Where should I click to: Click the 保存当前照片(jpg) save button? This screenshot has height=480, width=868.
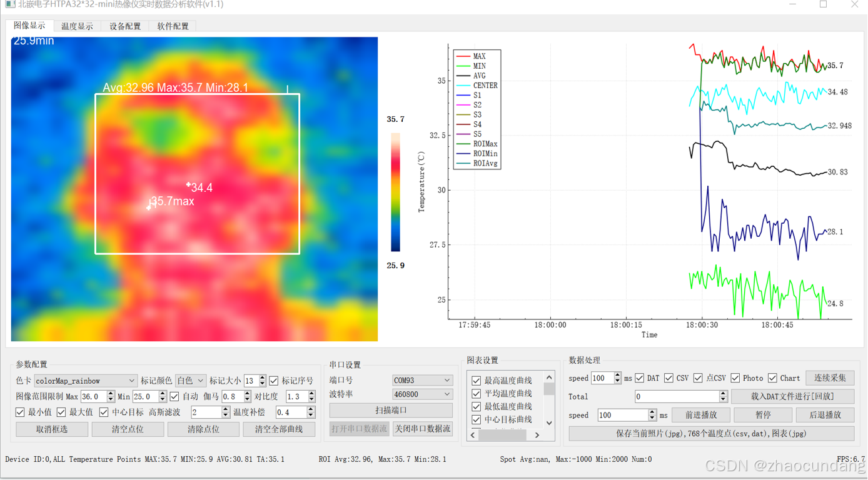[x=712, y=434]
